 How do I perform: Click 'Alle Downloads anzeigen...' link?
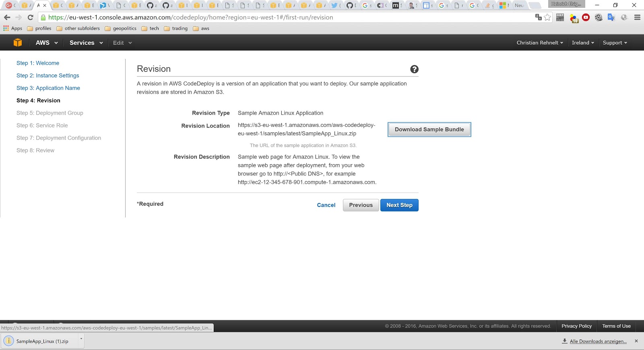pyautogui.click(x=598, y=341)
